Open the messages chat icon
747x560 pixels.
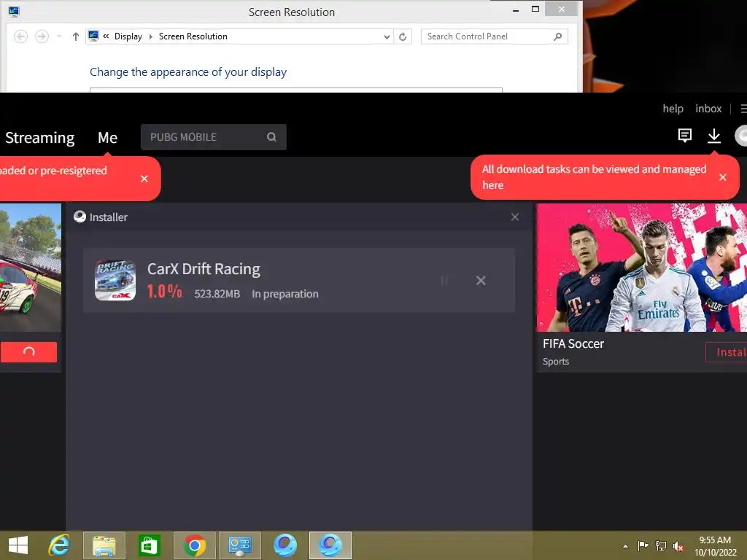[x=684, y=136]
